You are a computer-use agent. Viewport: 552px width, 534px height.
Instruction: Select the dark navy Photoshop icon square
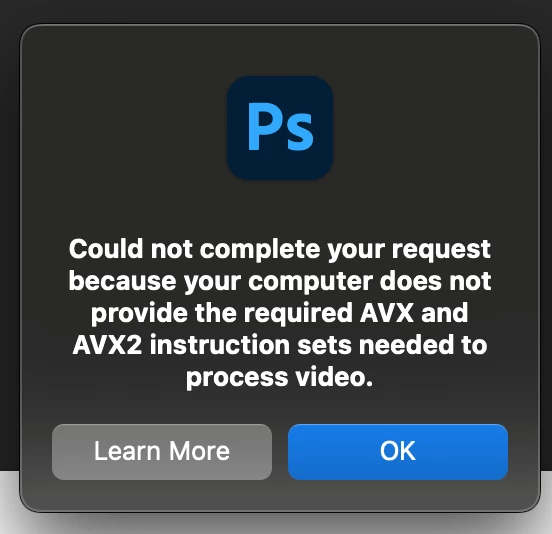(280, 128)
